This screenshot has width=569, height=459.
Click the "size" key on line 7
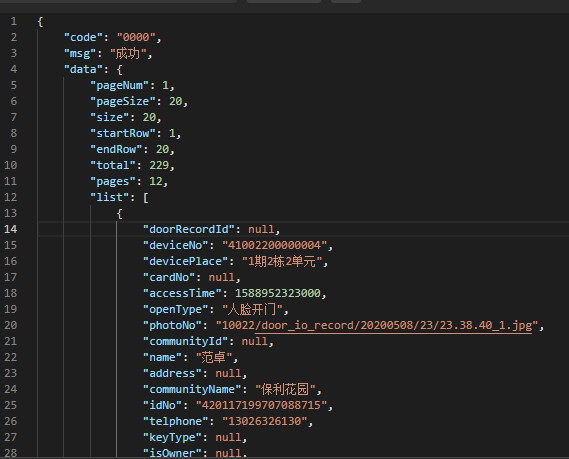click(110, 117)
